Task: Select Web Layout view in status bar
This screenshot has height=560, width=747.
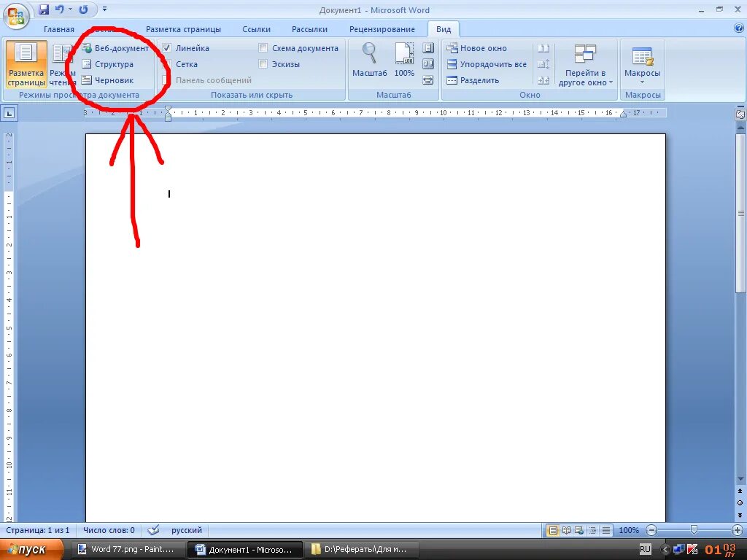Action: click(x=579, y=530)
